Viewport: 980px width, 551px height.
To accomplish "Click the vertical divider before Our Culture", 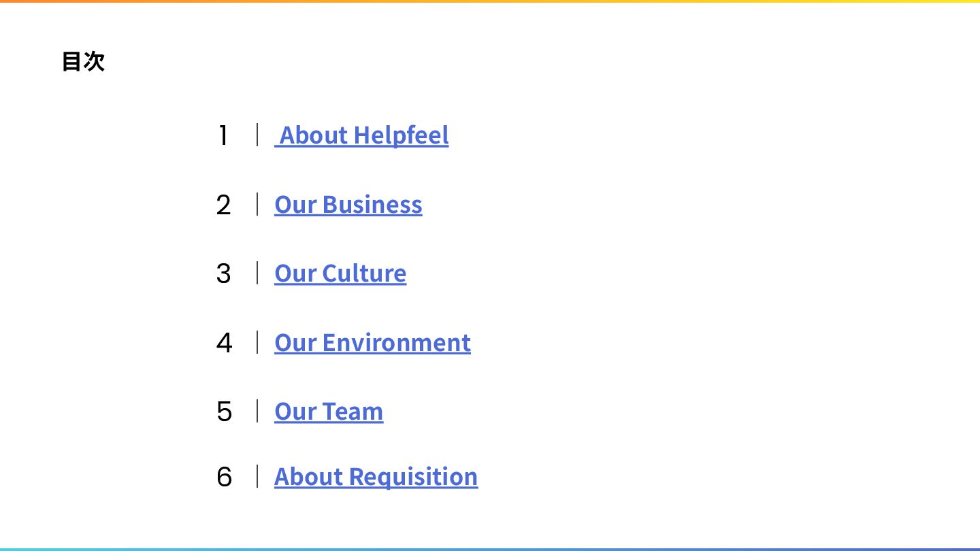I will coord(257,273).
